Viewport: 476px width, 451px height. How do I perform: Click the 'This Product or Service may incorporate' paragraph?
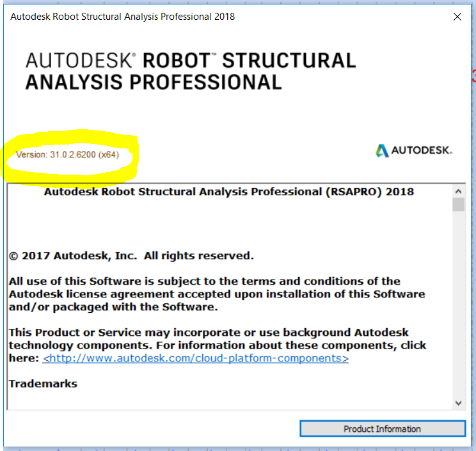[218, 345]
